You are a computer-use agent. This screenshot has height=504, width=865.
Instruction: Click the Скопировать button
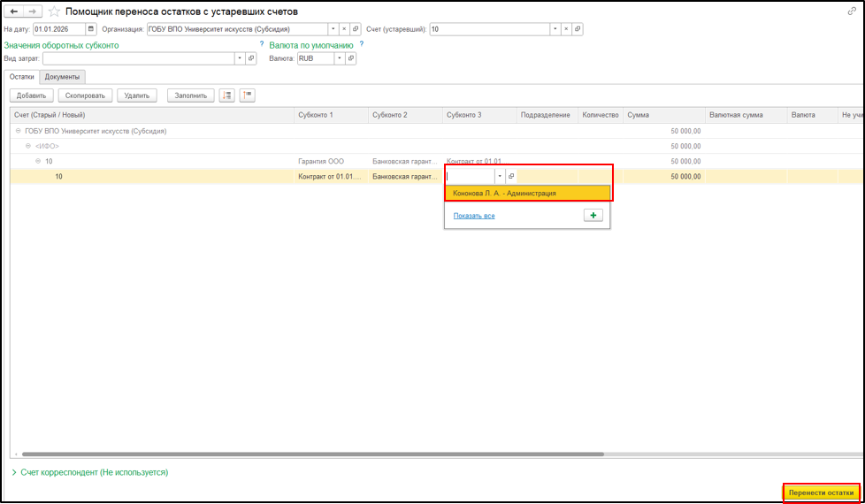(x=85, y=95)
